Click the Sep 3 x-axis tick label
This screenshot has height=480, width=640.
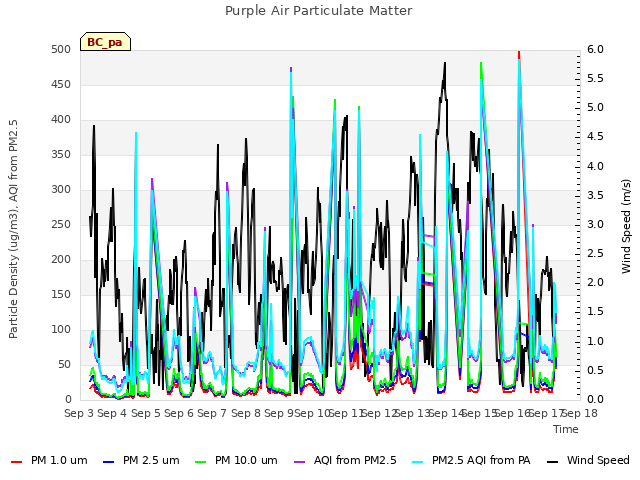pos(79,413)
